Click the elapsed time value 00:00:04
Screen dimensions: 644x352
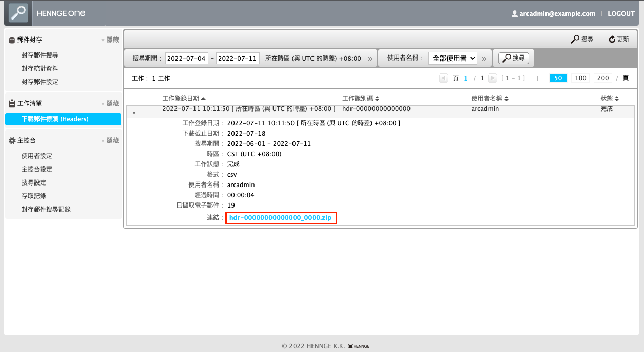(x=241, y=195)
